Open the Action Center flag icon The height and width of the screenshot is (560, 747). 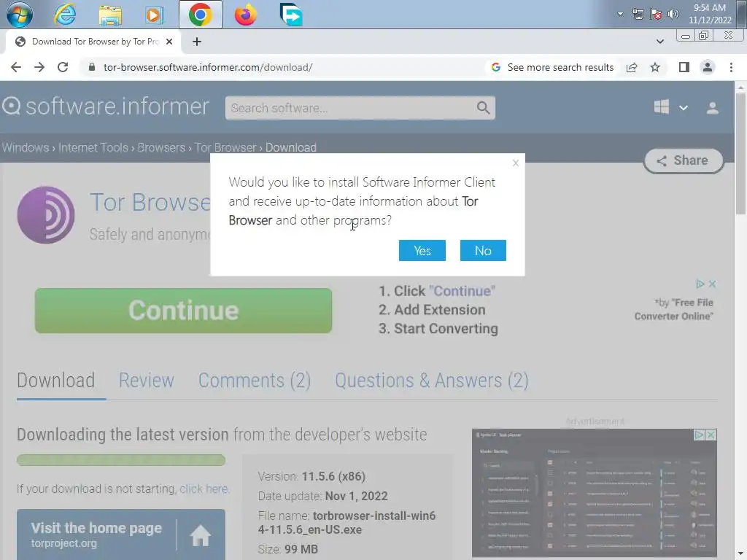656,14
